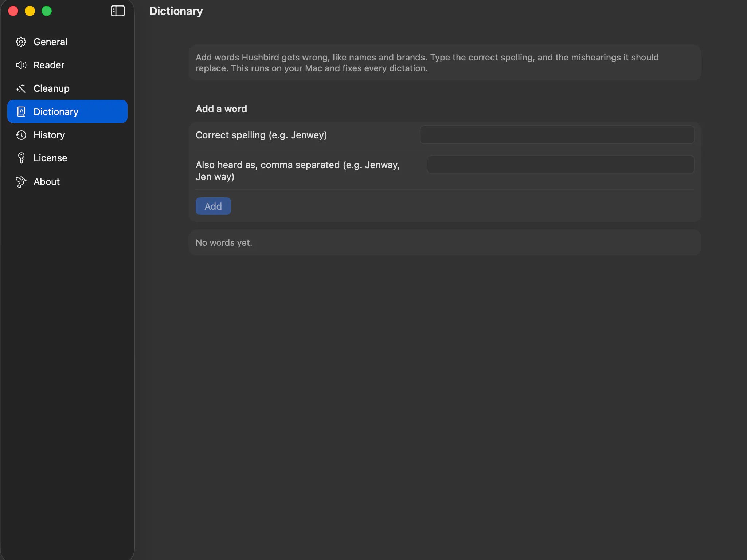
Task: Open the Cleanup section
Action: click(67, 88)
